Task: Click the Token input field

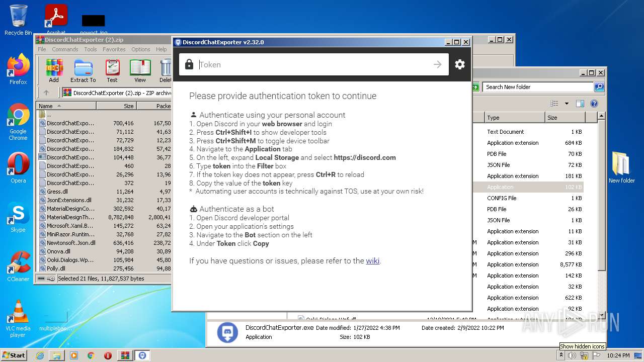Action: [314, 64]
